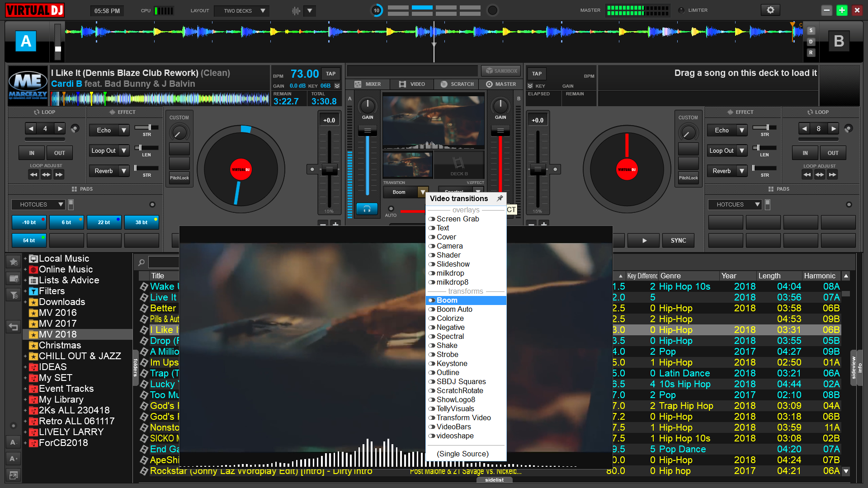Image resolution: width=868 pixels, height=488 pixels.
Task: Open the LAYOUT Two Decks dropdown
Action: coord(241,10)
